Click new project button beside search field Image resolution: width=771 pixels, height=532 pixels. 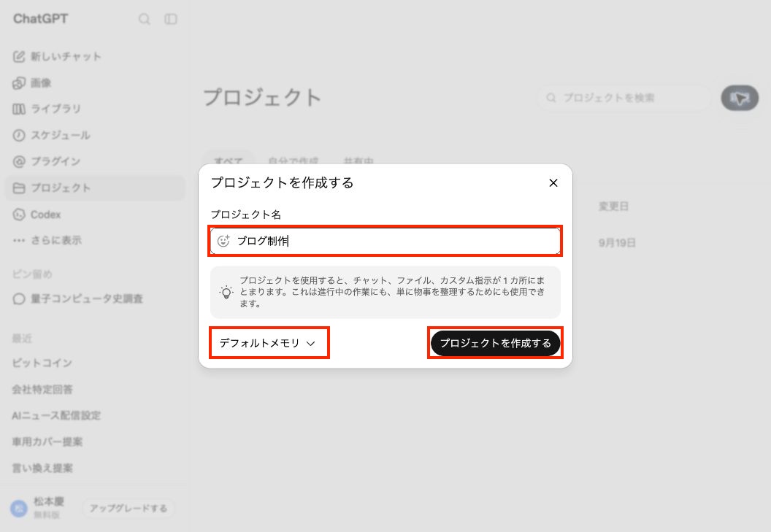pos(740,98)
